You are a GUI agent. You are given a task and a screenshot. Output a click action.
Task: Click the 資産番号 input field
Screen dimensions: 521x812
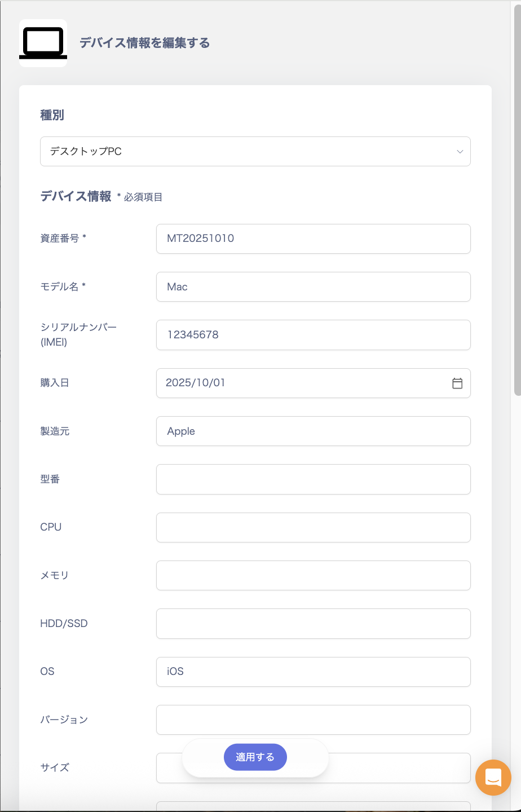[313, 239]
